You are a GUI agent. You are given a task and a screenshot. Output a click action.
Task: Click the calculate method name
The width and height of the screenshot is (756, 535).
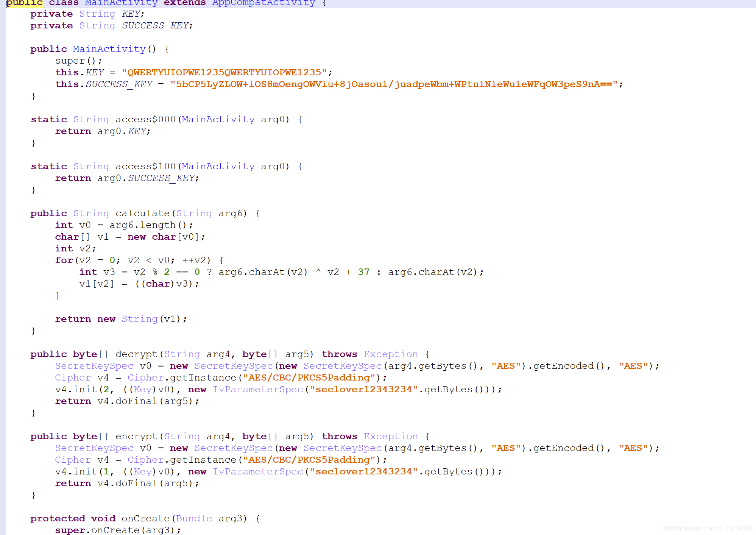click(142, 213)
